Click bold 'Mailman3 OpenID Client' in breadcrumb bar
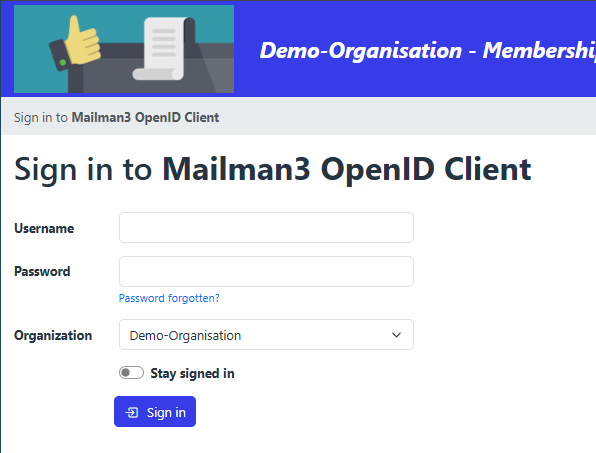This screenshot has height=453, width=596. 146,117
